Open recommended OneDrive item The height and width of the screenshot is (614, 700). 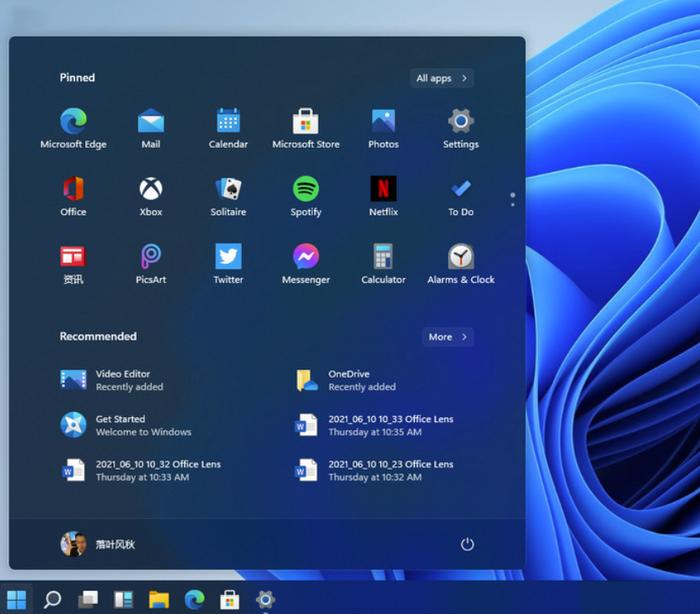point(346,380)
